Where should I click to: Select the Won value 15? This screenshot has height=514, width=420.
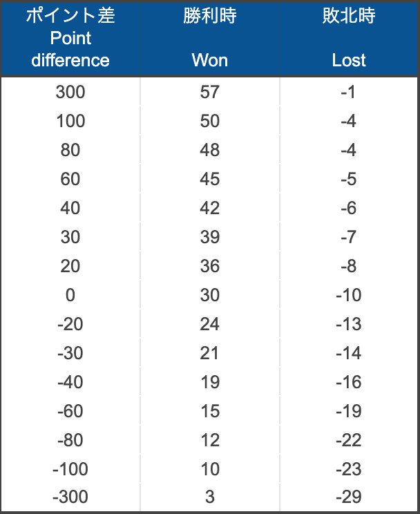209,412
